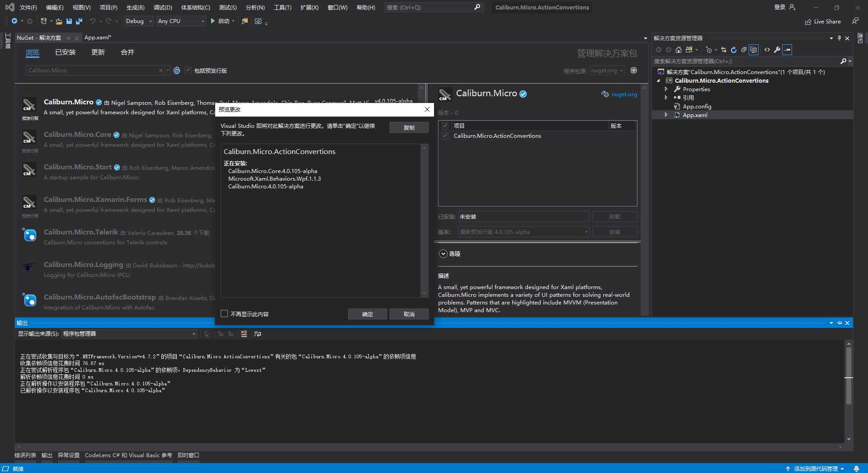
Task: Open the Debug configuration dropdown
Action: [139, 21]
